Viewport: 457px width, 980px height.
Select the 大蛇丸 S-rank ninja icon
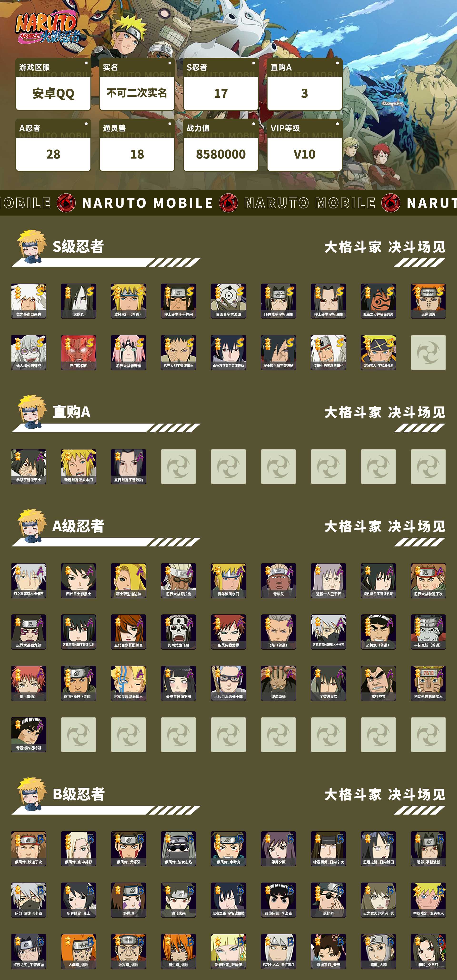tap(79, 301)
